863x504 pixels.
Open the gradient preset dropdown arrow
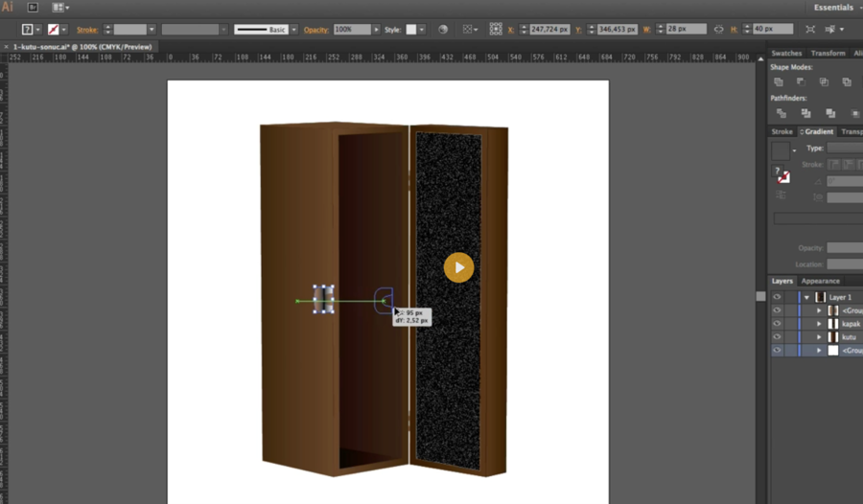(794, 150)
